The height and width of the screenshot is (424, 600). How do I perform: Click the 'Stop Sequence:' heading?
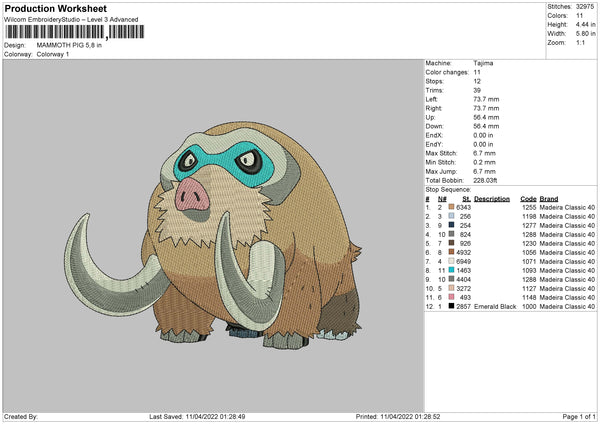[448, 189]
